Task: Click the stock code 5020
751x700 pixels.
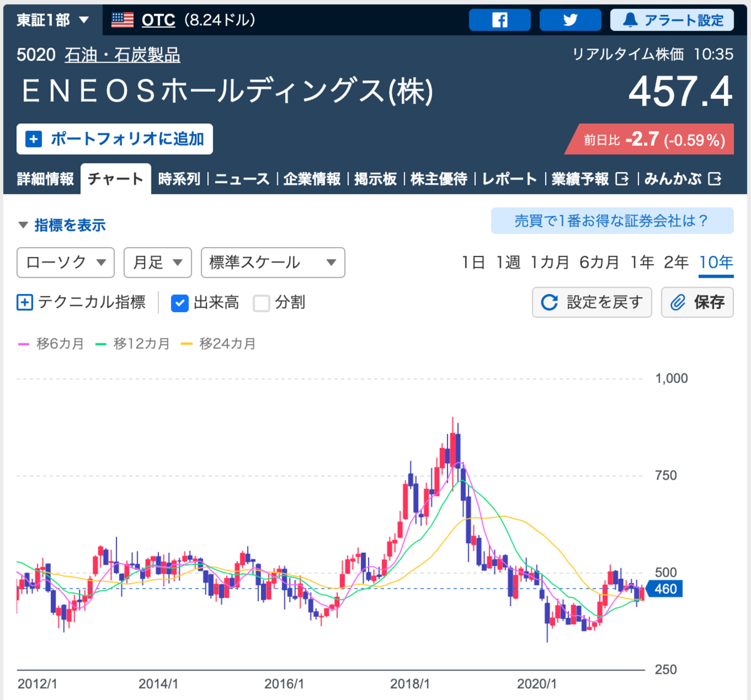Action: pos(36,55)
